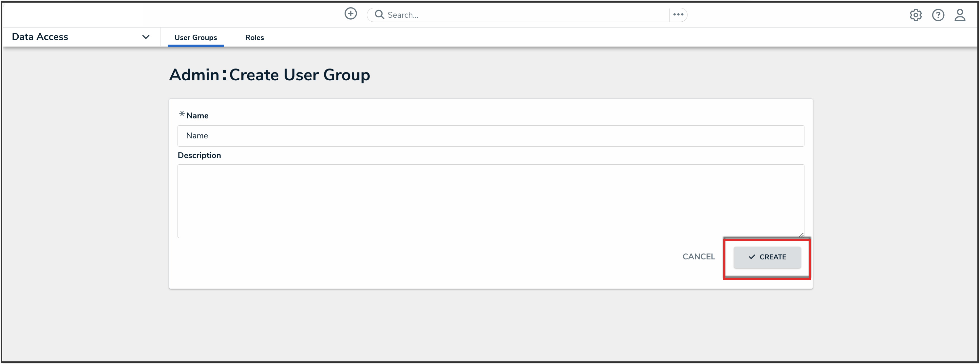This screenshot has height=364, width=980.
Task: Focus the Name input field
Action: pos(490,136)
